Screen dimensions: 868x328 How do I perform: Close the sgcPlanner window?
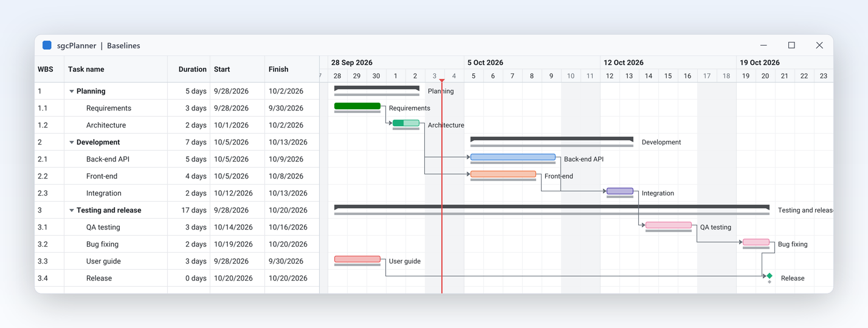[819, 46]
